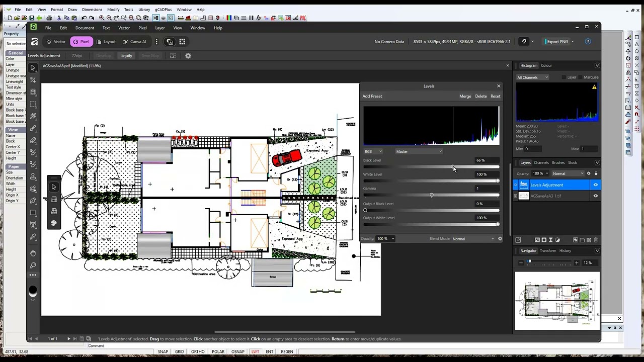Viewport: 644px width, 362px height.
Task: Select the Zoom magnifier tool
Action: click(x=33, y=265)
